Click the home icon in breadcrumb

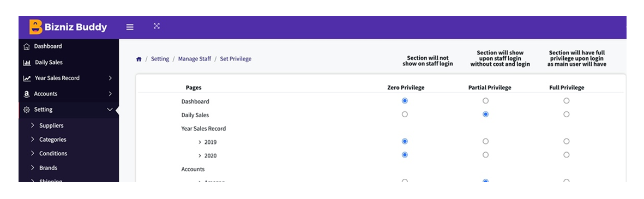click(x=139, y=59)
